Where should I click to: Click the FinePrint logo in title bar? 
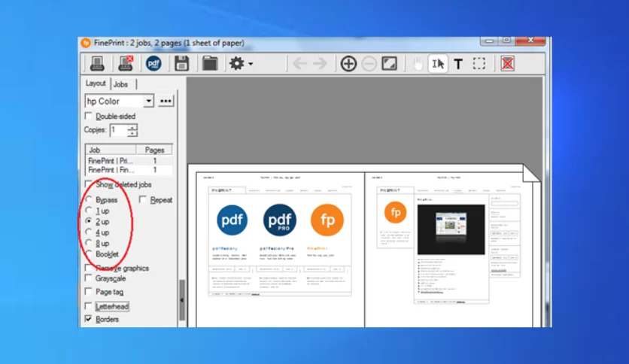click(x=86, y=43)
